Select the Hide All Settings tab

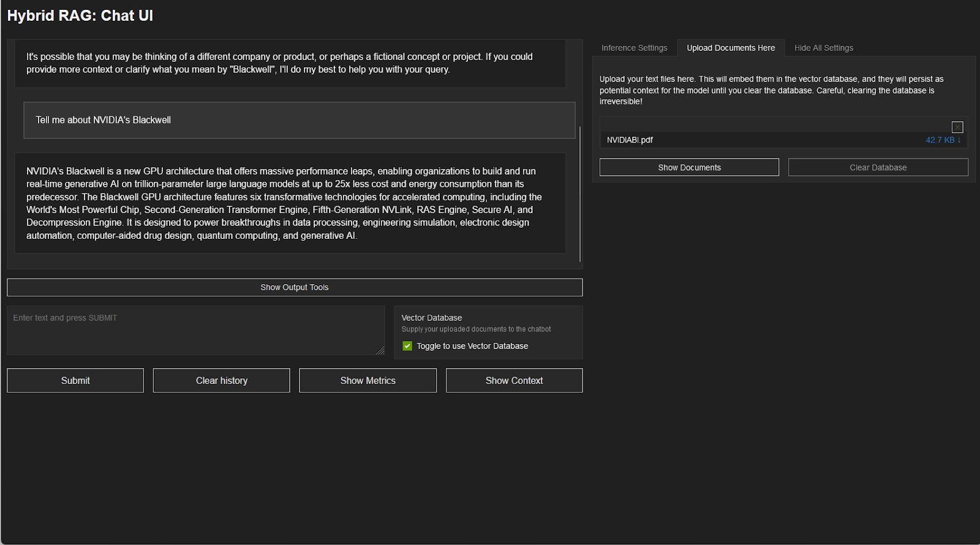coord(823,48)
